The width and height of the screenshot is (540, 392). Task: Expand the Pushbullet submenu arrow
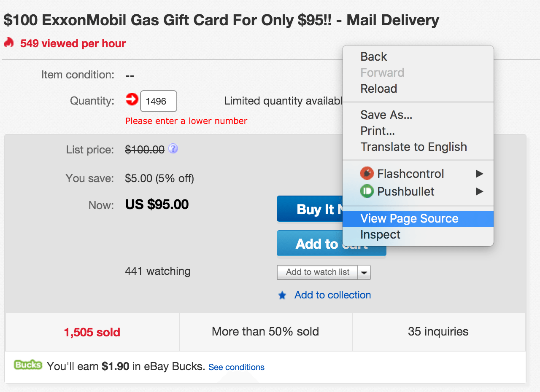tap(479, 191)
